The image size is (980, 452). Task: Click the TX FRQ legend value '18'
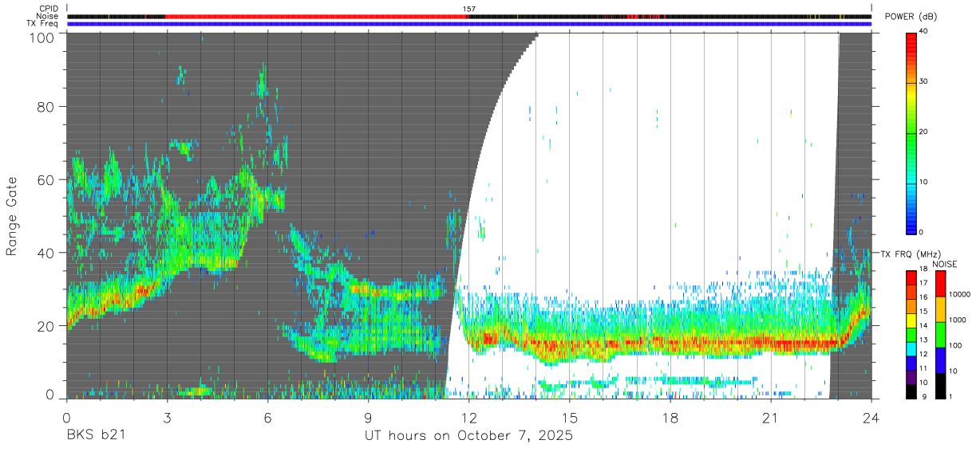[x=924, y=269]
